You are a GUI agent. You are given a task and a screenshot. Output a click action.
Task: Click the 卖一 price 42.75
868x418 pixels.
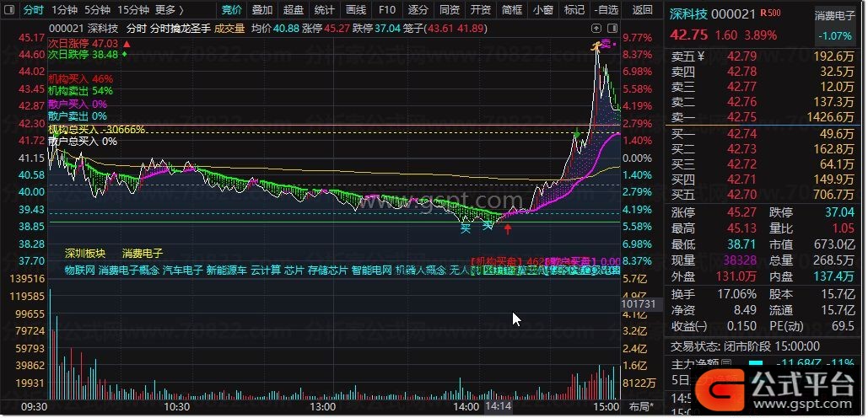click(741, 117)
